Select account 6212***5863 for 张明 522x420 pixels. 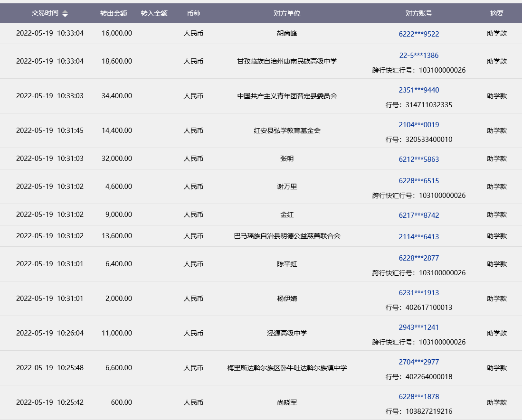coord(418,159)
